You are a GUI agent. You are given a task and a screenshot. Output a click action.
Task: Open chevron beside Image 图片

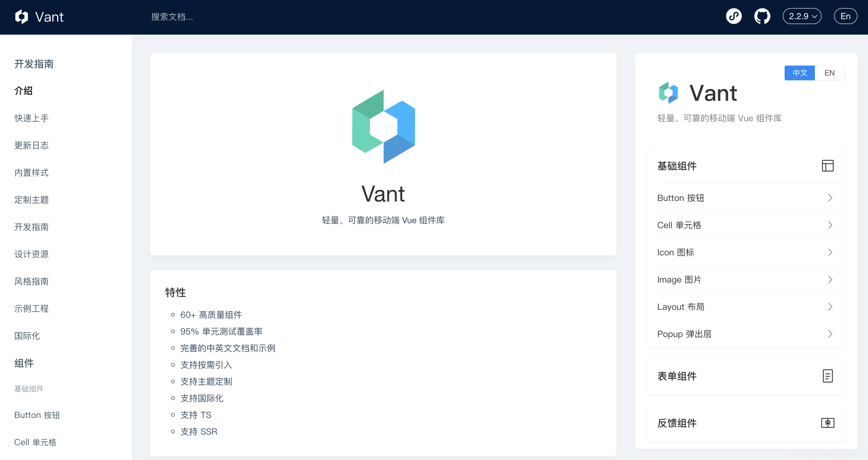point(830,279)
